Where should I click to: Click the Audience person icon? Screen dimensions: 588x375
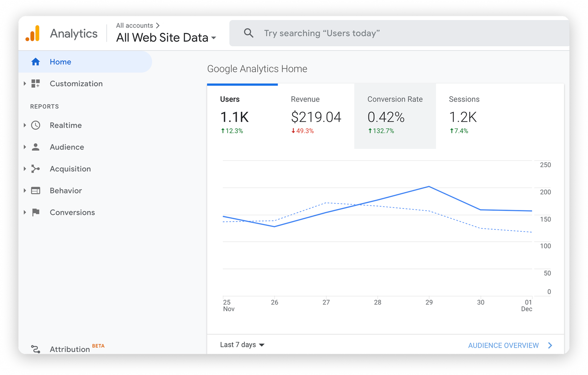36,147
